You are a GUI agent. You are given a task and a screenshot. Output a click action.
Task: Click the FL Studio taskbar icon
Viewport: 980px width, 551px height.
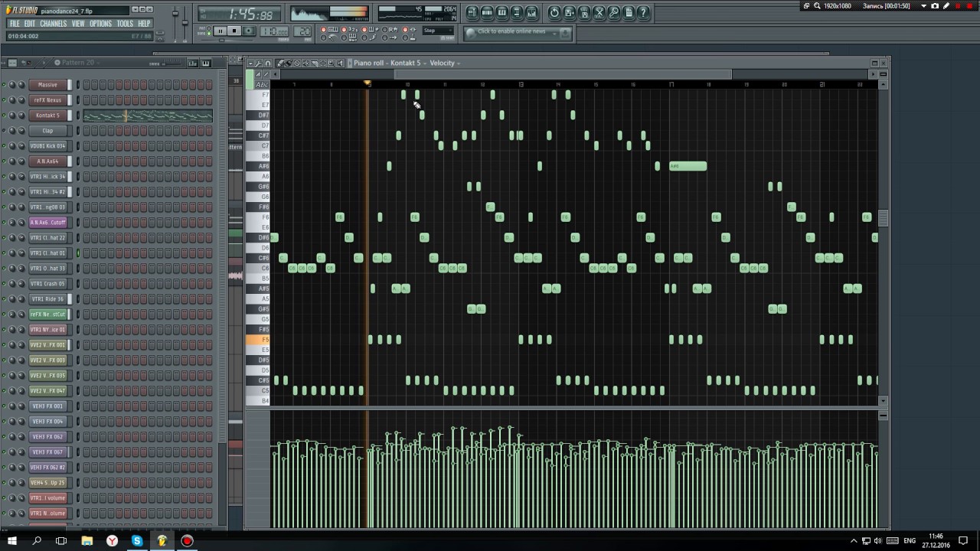click(x=162, y=541)
